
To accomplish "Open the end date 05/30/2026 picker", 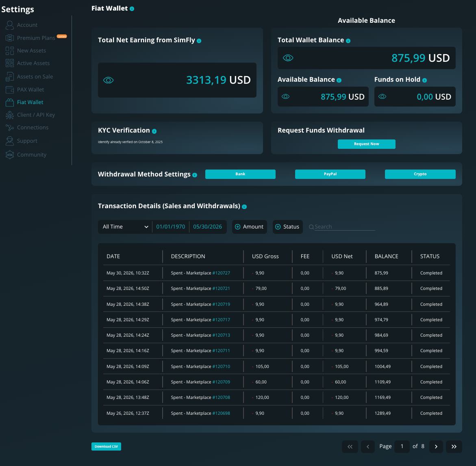I will tap(208, 227).
